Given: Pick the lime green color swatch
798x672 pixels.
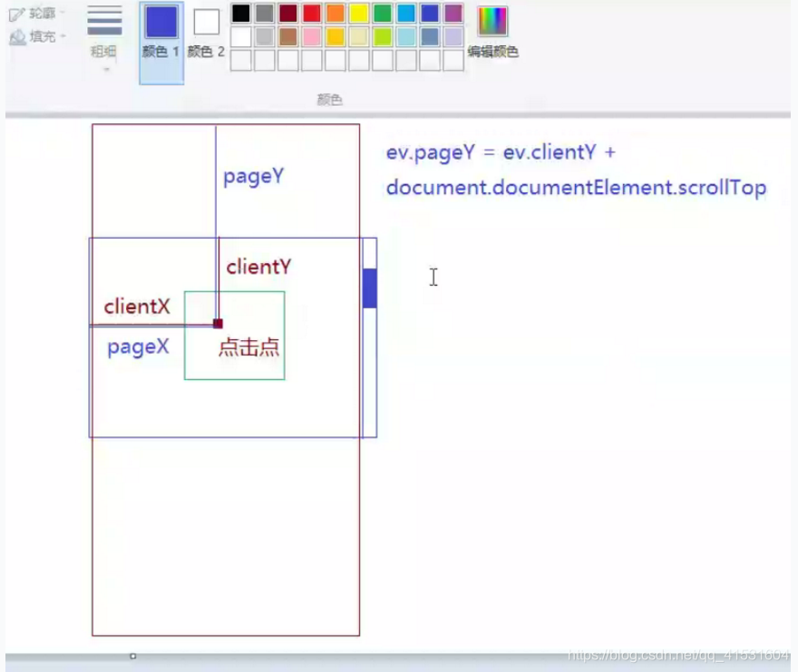Looking at the screenshot, I should pos(382,36).
